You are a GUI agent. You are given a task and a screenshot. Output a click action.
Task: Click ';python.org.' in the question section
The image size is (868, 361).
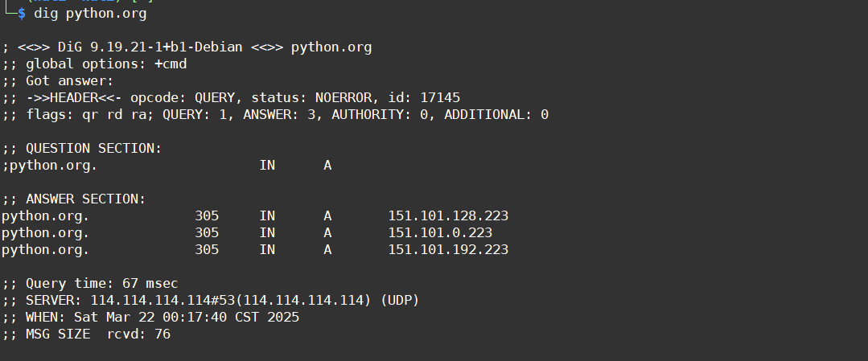(49, 166)
